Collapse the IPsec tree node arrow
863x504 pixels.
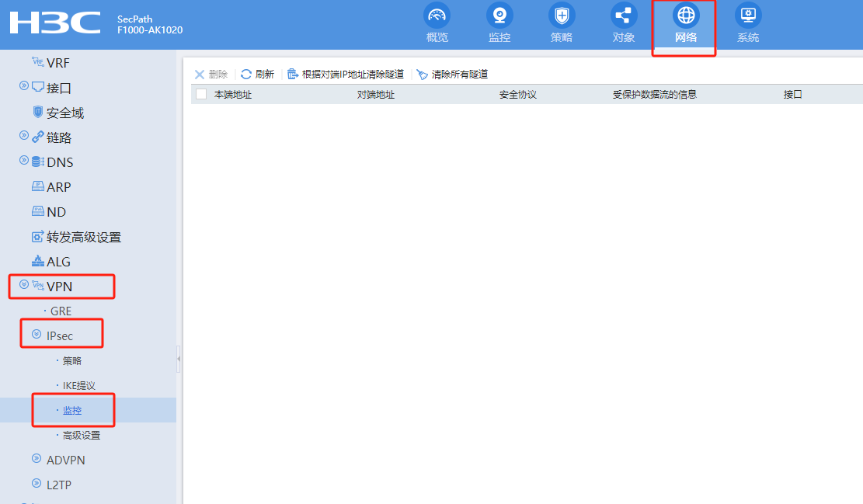[x=37, y=334]
